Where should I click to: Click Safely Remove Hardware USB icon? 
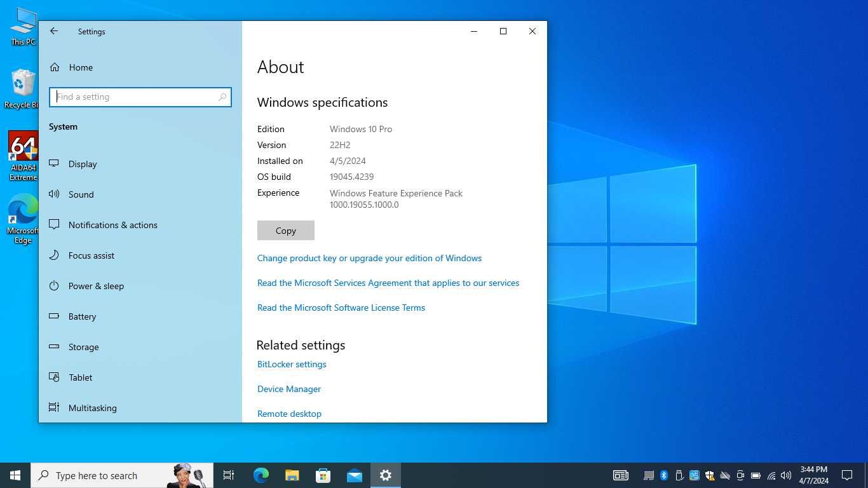(679, 475)
